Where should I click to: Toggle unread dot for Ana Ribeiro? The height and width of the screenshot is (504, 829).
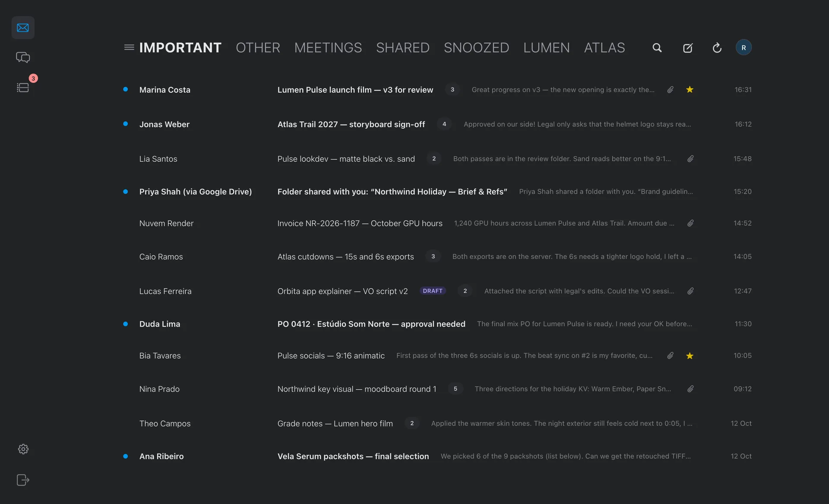125,456
